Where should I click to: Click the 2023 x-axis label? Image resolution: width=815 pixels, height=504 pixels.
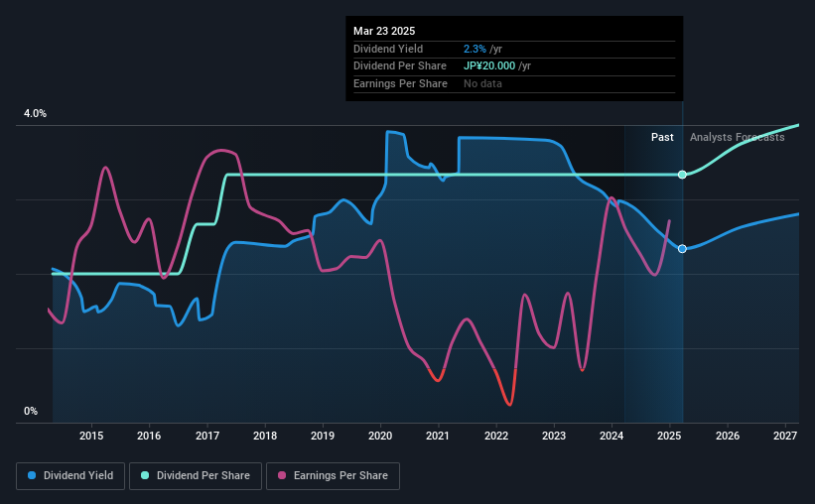coord(554,436)
